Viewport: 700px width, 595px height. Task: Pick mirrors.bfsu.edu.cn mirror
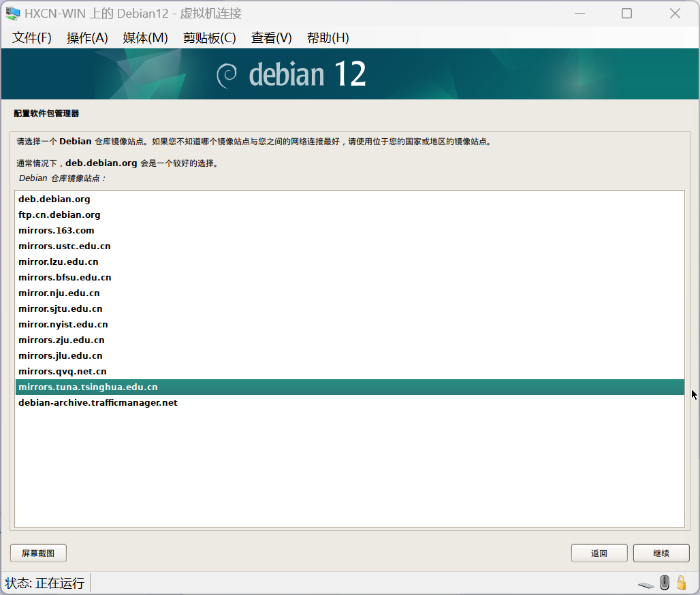[x=349, y=277]
